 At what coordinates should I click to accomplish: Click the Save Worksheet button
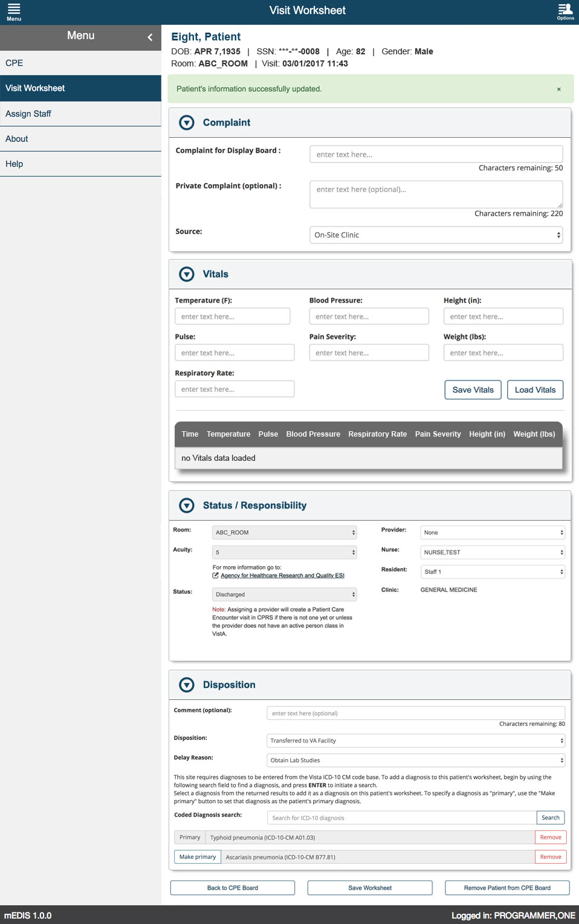pyautogui.click(x=370, y=888)
